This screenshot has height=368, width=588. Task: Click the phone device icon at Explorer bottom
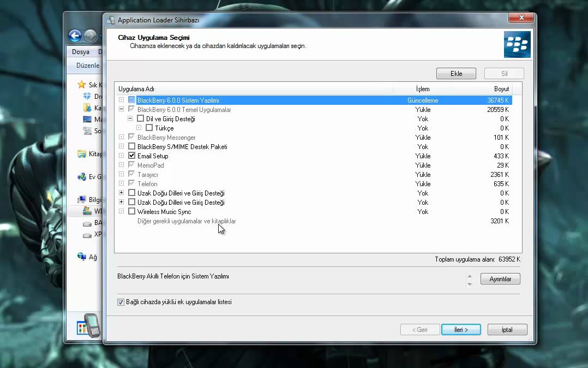(x=92, y=325)
